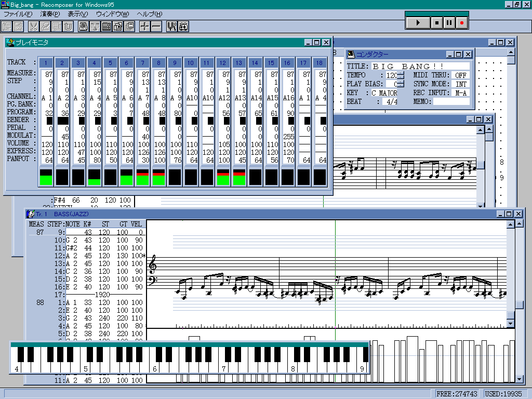Click the Tr. 1 BASS(JAZZ) title icon
This screenshot has width=532, height=399.
(x=31, y=214)
